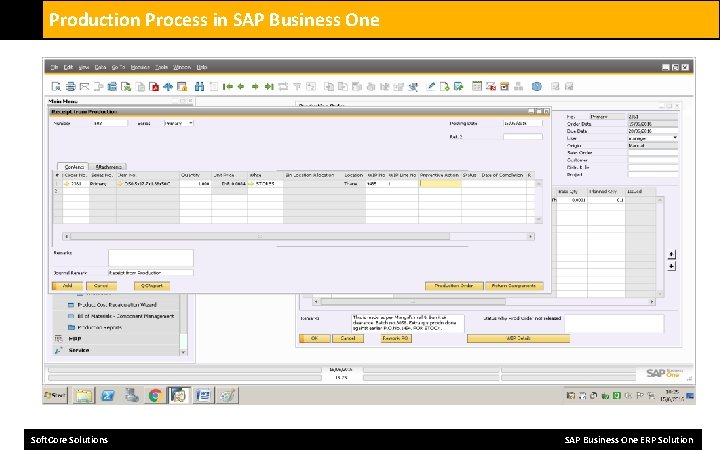Click the Journal Remark field
This screenshot has width=720, height=450.
click(x=151, y=273)
